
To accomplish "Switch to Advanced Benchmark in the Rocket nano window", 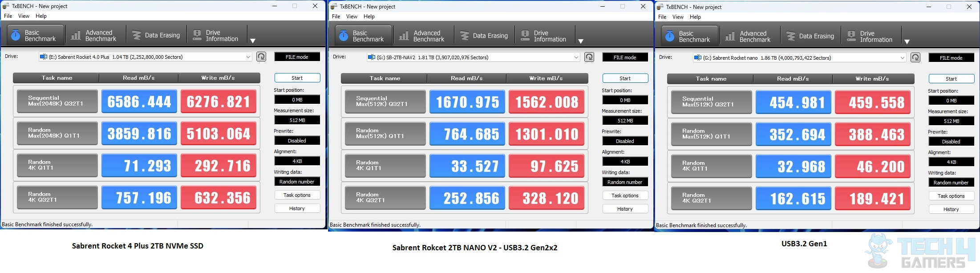I will pyautogui.click(x=749, y=36).
